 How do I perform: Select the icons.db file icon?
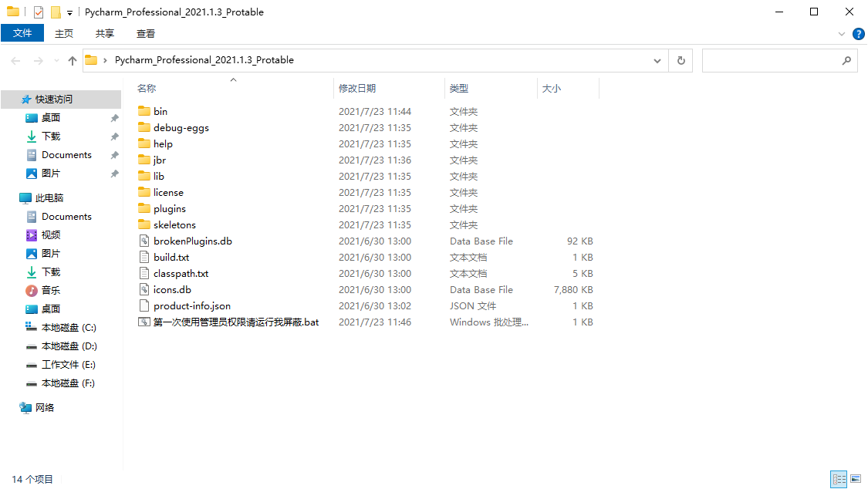coord(144,289)
